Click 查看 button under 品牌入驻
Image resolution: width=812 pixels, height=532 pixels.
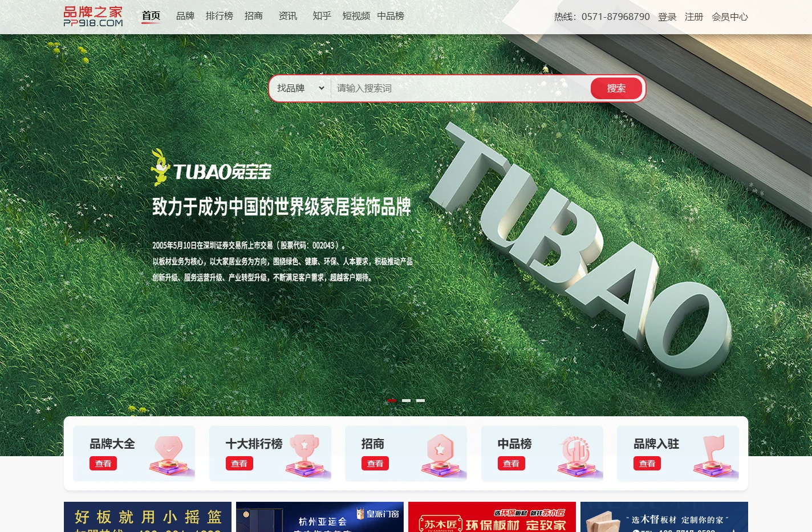point(647,464)
